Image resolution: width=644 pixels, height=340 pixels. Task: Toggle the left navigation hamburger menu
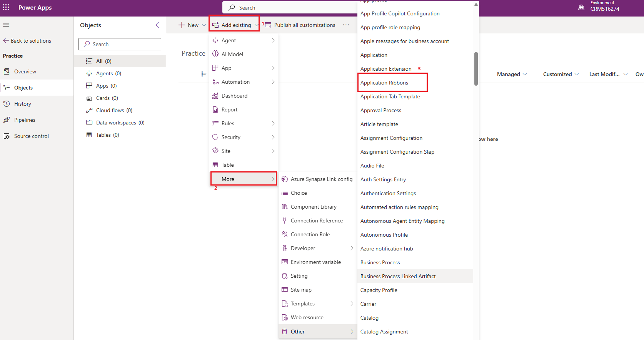coord(6,25)
